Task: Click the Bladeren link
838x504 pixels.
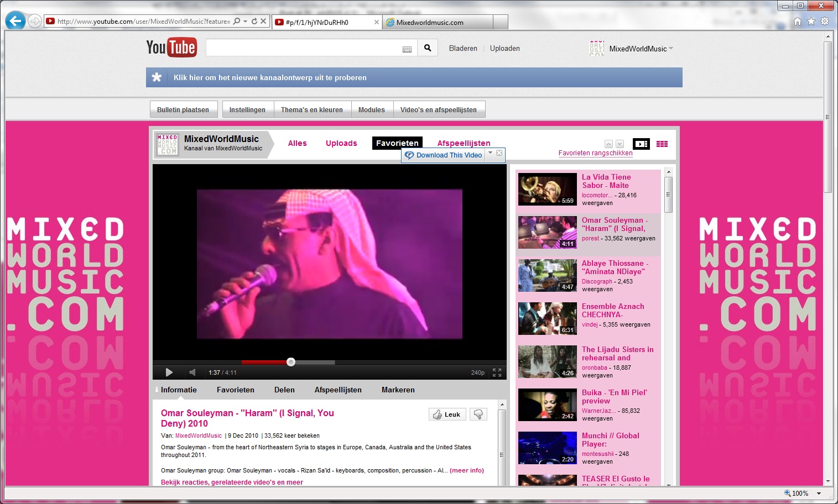Action: [x=463, y=49]
